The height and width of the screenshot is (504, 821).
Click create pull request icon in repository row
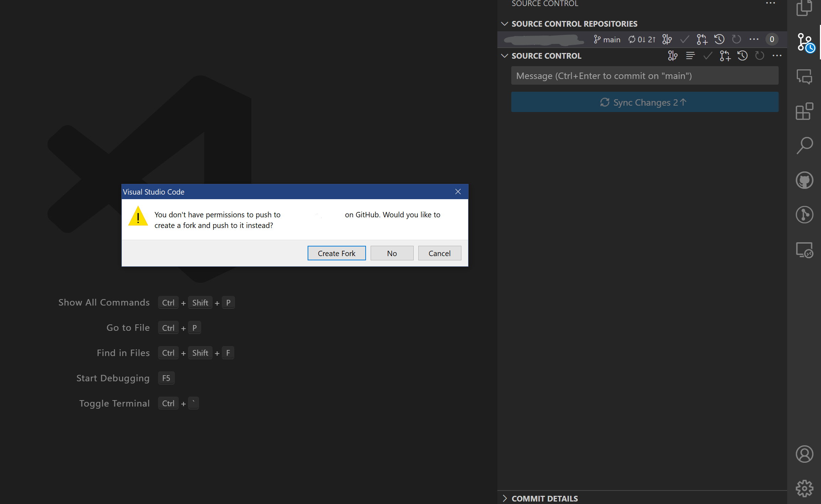coord(702,39)
